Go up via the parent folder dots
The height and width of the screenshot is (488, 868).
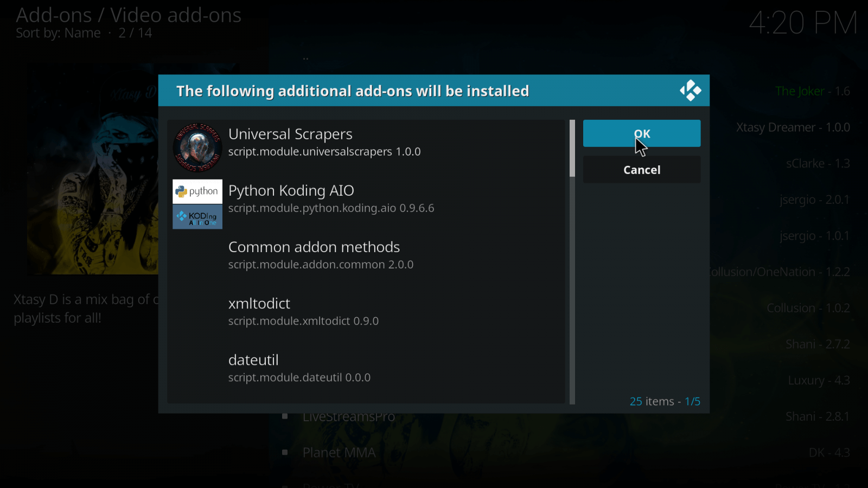point(306,57)
